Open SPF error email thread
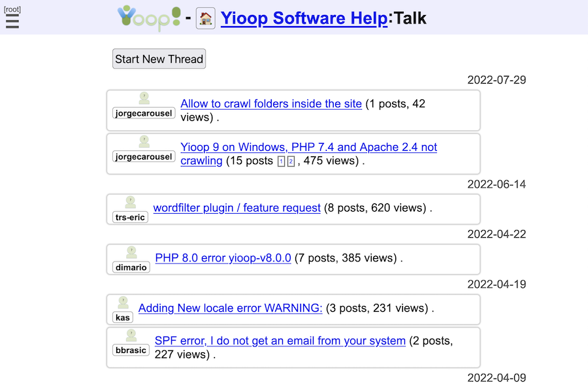Image resolution: width=588 pixels, height=385 pixels. click(x=280, y=341)
